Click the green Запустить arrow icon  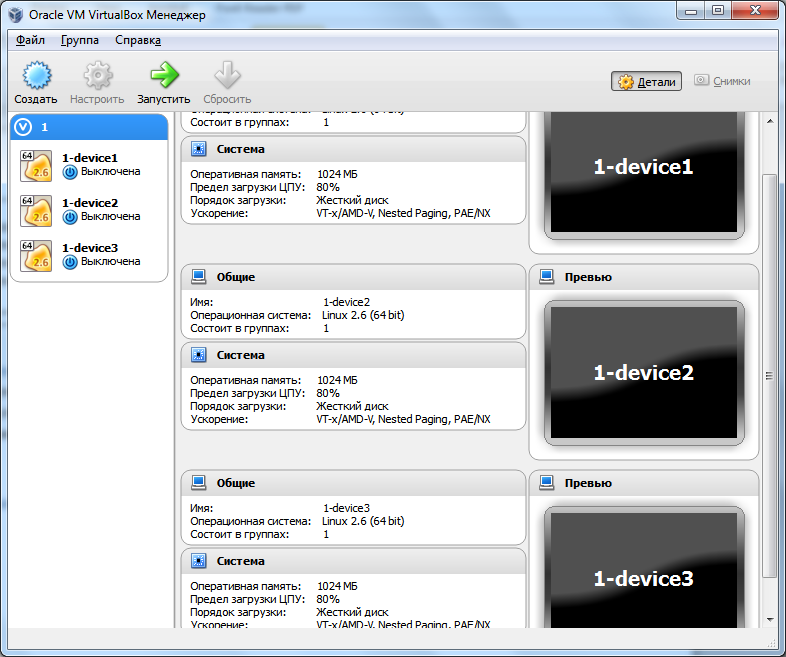164,75
